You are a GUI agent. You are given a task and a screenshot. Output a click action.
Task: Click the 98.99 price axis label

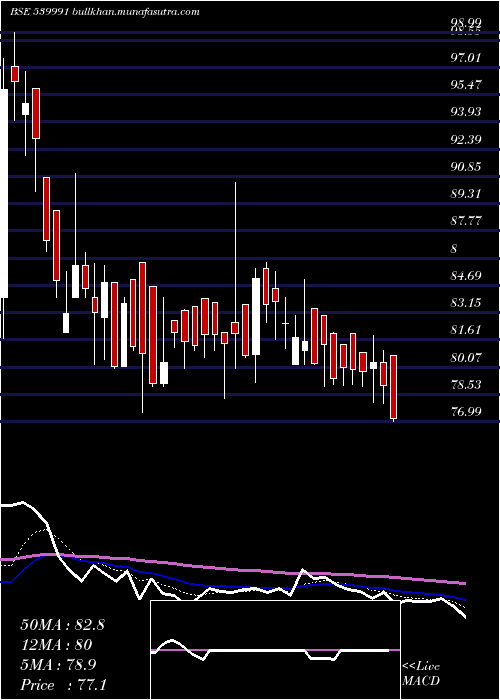point(466,23)
